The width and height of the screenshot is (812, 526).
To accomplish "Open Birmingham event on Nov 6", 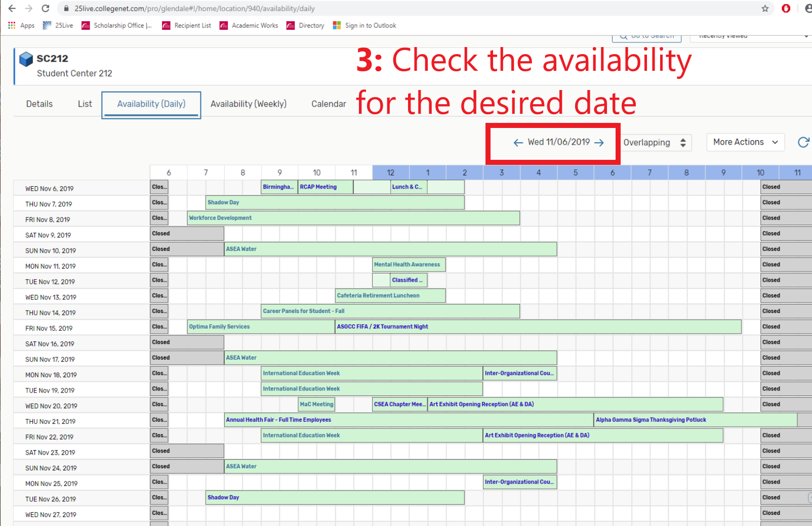I will [279, 187].
